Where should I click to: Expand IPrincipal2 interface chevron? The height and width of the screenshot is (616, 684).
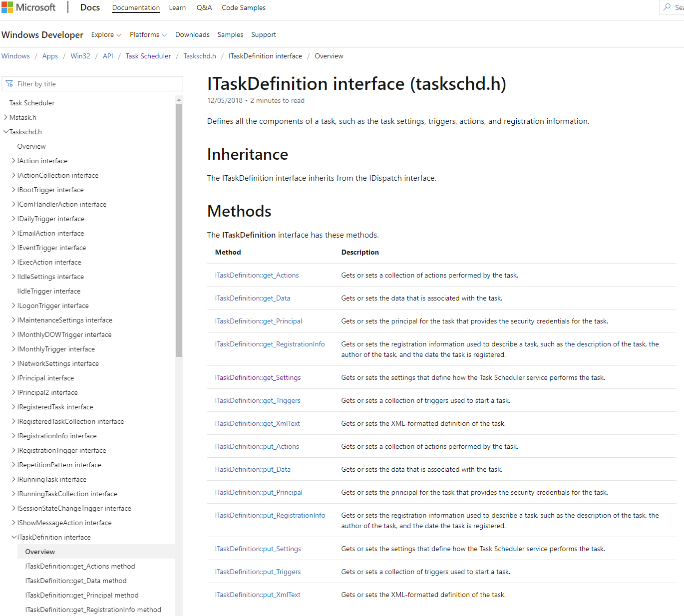(x=14, y=392)
